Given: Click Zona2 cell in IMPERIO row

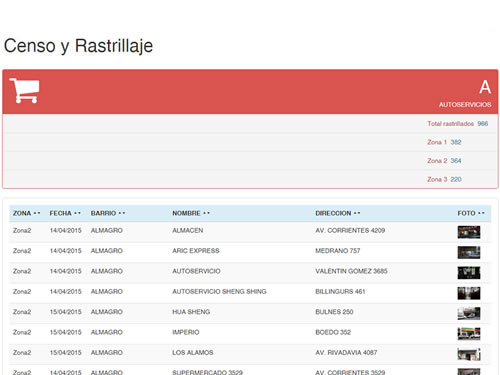Looking at the screenshot, I should pos(22,332).
